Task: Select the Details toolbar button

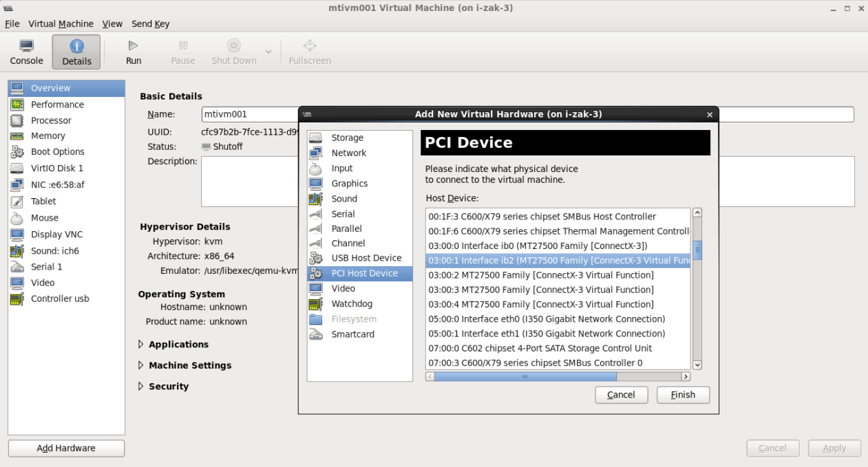Action: point(76,52)
